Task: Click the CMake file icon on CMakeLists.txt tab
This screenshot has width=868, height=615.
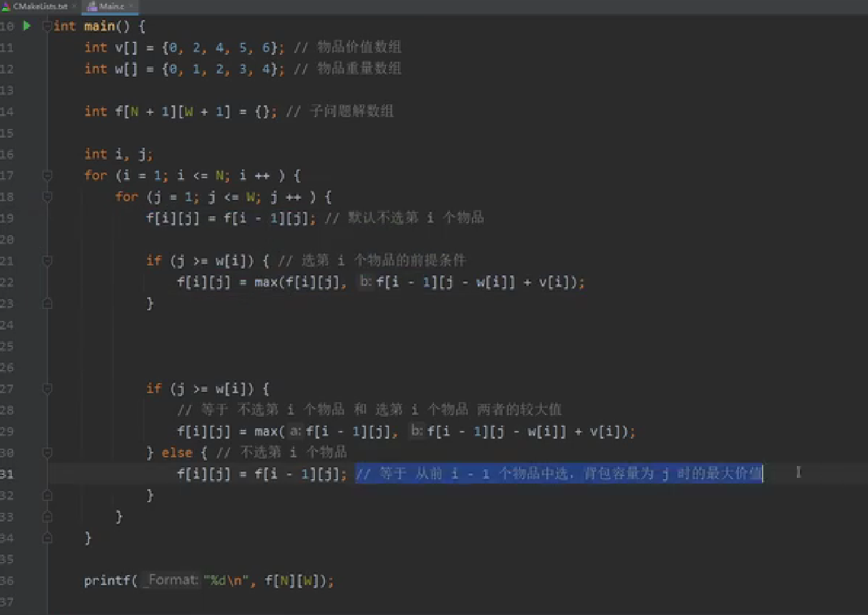Action: tap(6, 6)
